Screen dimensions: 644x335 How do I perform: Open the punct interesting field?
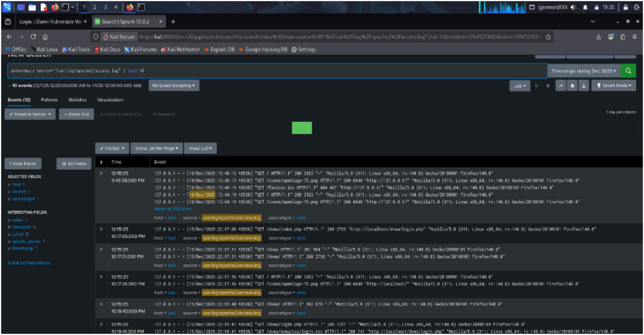[18, 234]
